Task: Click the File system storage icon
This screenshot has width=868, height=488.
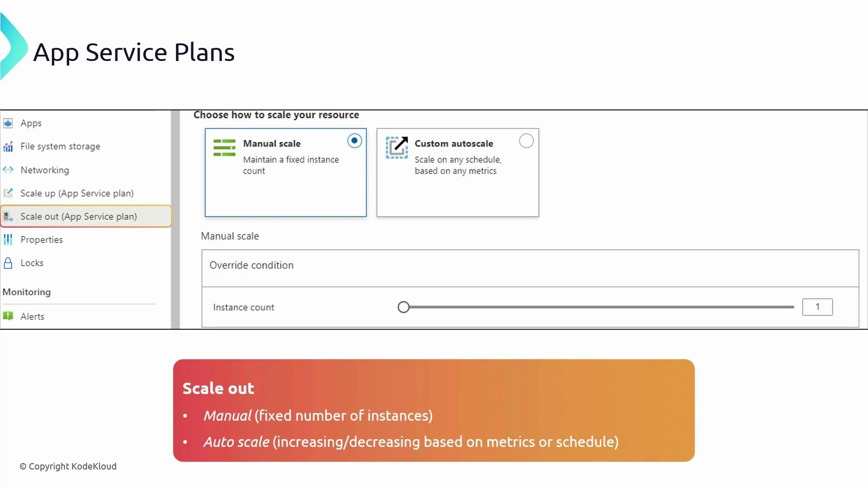Action: 8,146
